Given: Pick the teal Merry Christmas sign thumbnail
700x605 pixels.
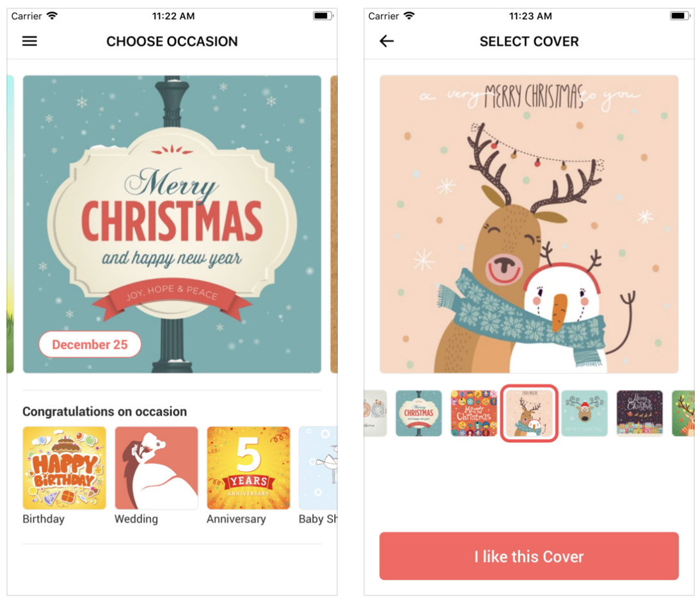Looking at the screenshot, I should pyautogui.click(x=418, y=413).
